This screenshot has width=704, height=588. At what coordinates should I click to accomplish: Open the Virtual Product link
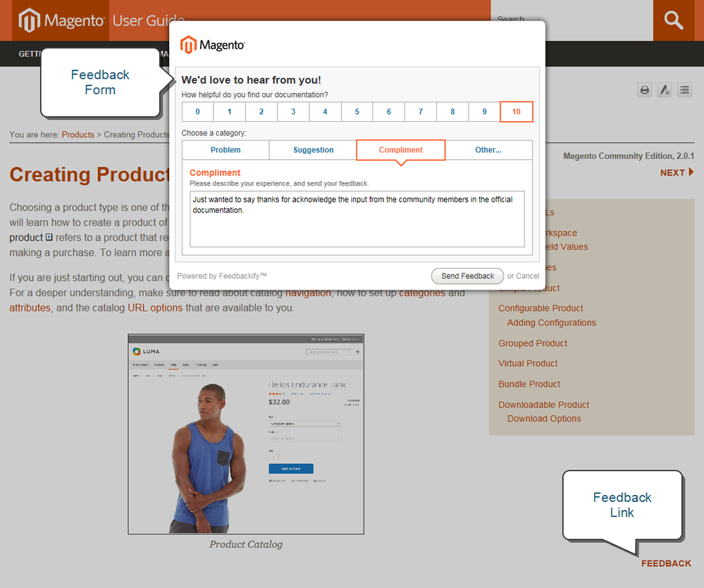coord(528,363)
